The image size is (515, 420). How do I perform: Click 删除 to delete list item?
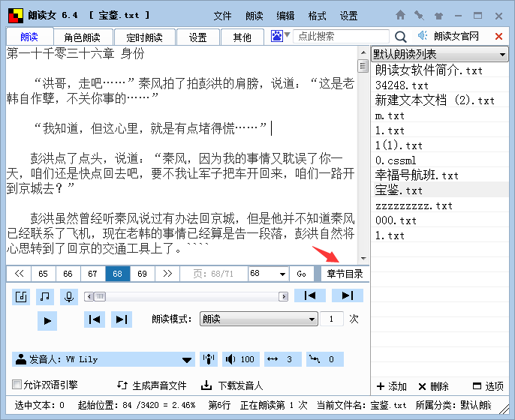434,386
